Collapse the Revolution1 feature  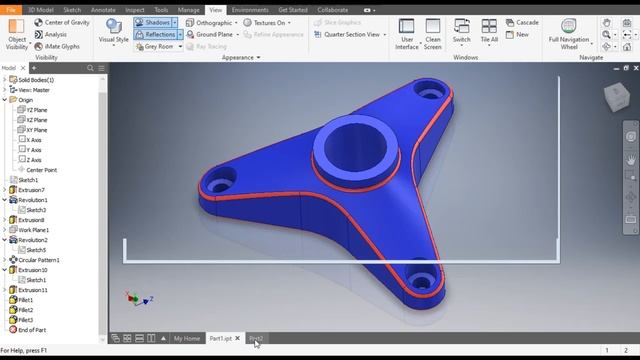point(4,200)
